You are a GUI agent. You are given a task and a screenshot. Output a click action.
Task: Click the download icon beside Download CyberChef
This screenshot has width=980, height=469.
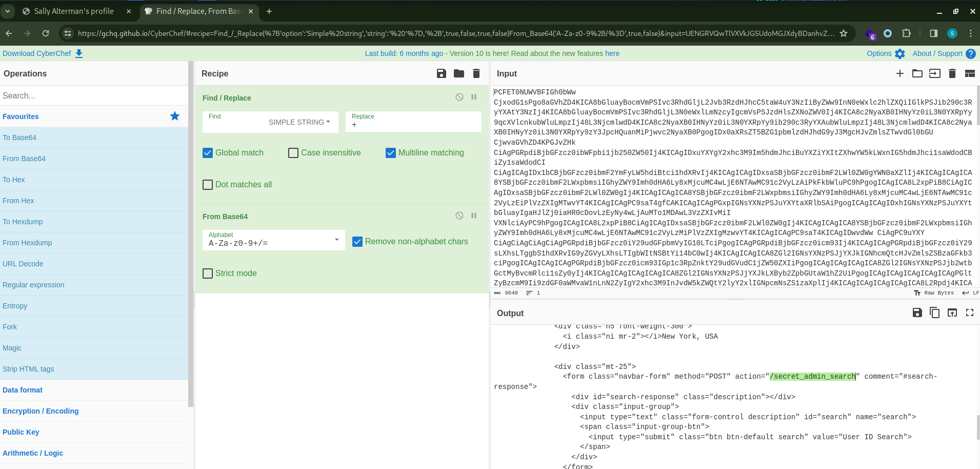79,53
